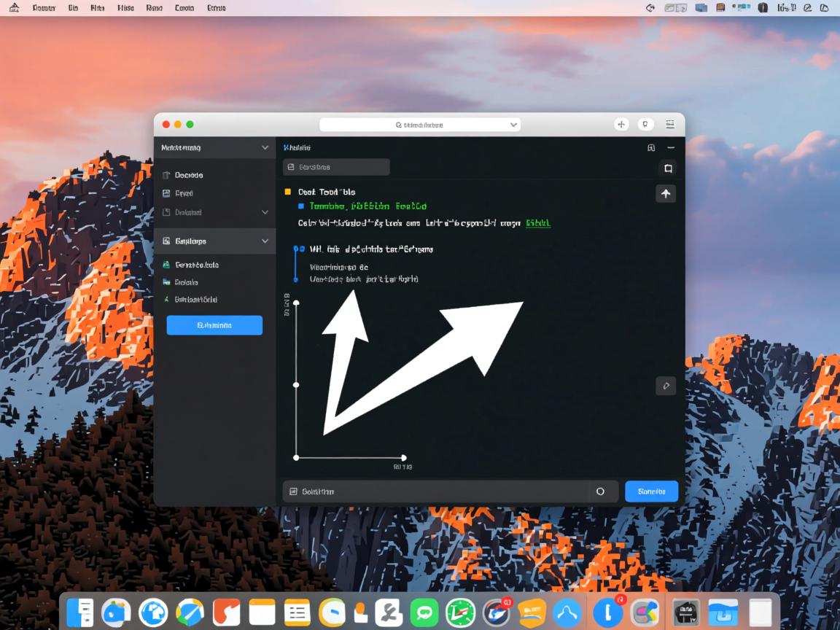This screenshot has width=840, height=630.
Task: Collapse the top sidebar header using its chevron
Action: pyautogui.click(x=265, y=148)
